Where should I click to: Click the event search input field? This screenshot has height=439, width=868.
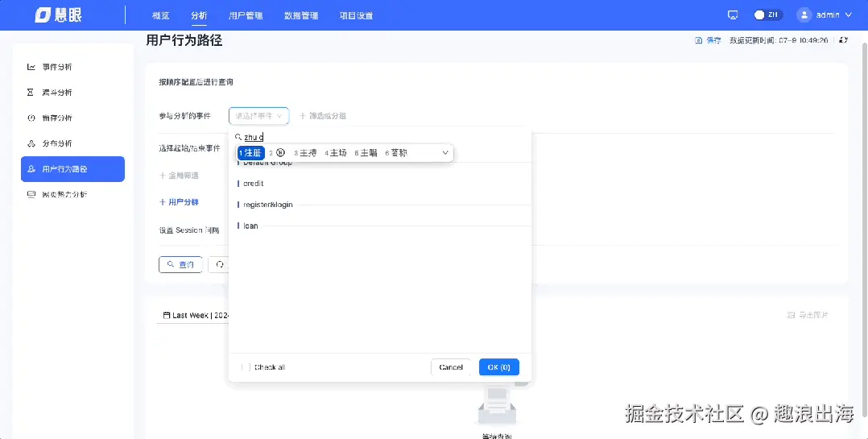(380, 137)
